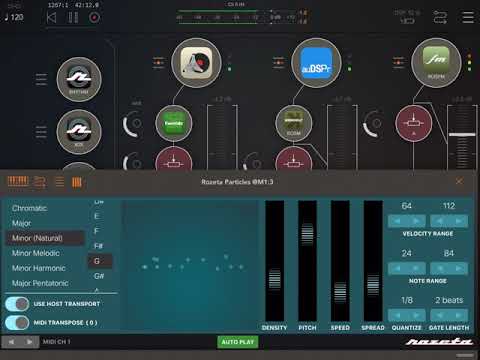The height and width of the screenshot is (360, 480).
Task: Open the tempo setting showing 120
Action: pos(14,17)
